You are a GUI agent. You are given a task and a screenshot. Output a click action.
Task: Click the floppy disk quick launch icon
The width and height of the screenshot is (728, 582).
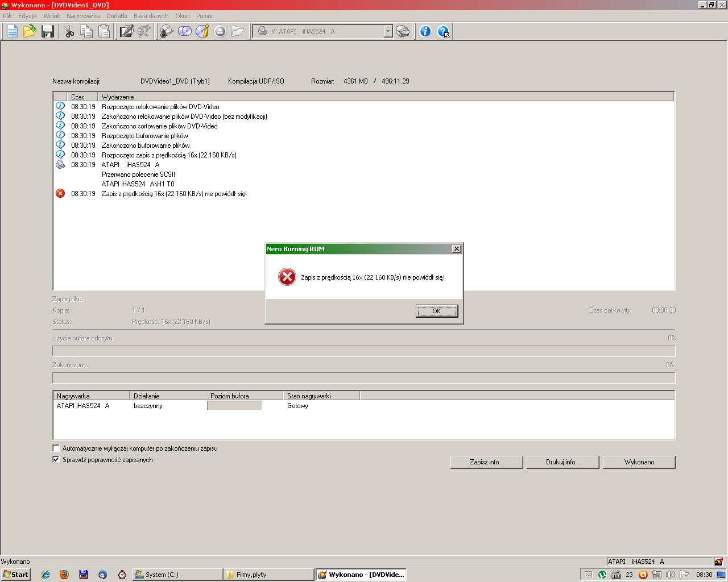point(84,575)
